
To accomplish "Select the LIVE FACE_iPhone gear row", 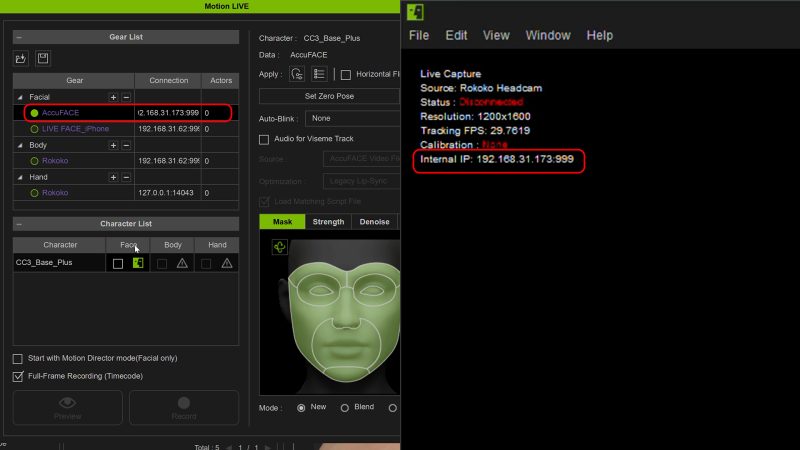I will click(x=75, y=129).
